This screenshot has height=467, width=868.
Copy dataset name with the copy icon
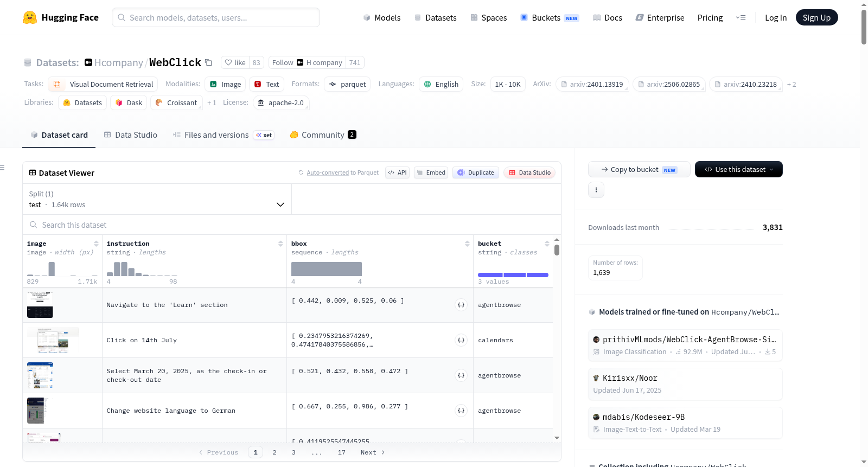pos(208,62)
